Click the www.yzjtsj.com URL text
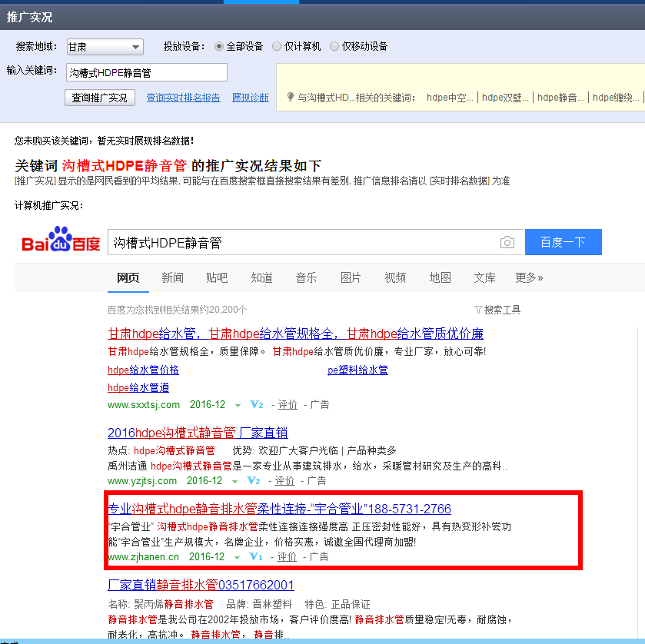The height and width of the screenshot is (644, 645). 142,481
